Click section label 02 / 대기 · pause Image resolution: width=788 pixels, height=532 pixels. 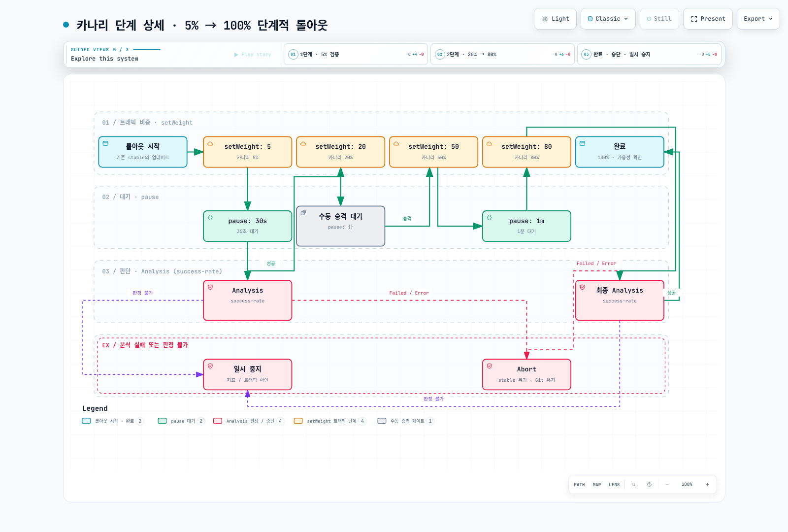131,197
